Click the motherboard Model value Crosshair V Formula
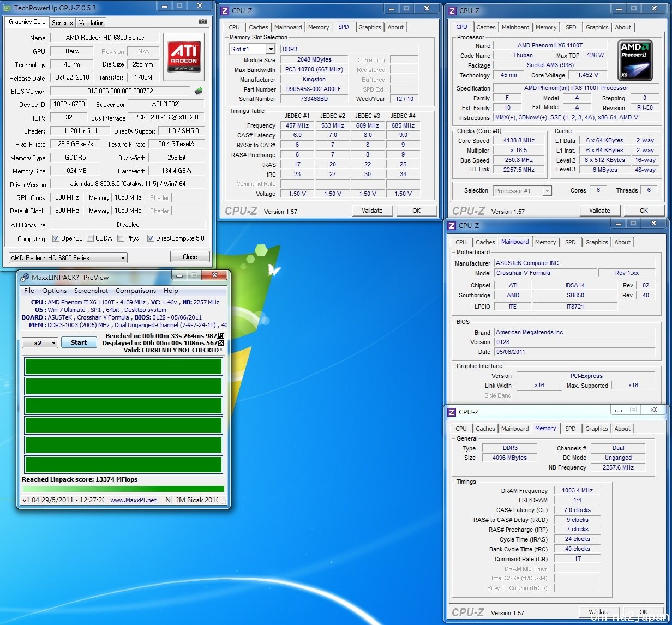The image size is (672, 625). pos(545,273)
